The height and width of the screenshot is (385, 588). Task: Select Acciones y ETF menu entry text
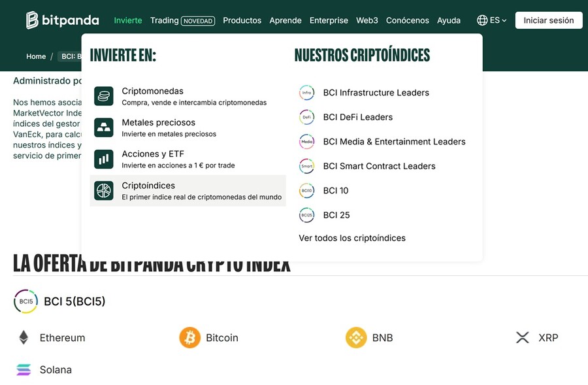153,154
